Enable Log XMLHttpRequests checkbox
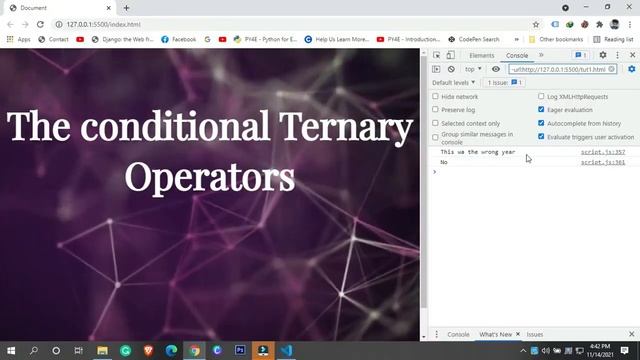This screenshot has height=360, width=640. pyautogui.click(x=541, y=96)
